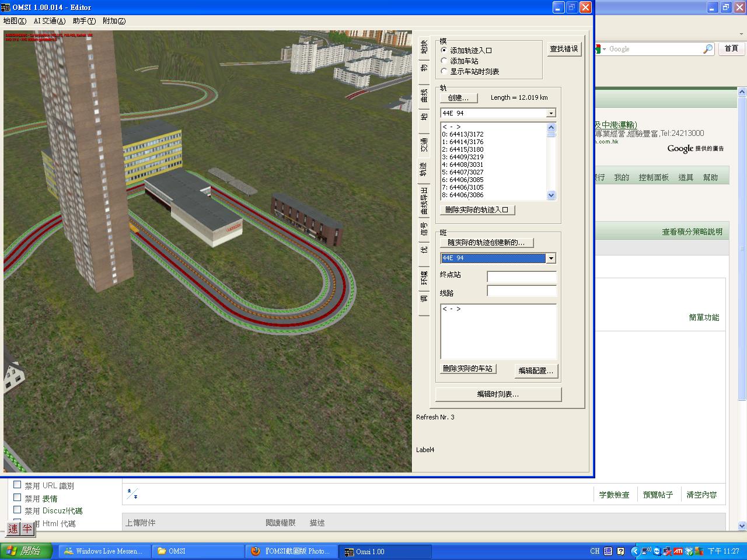Click the ATI tray icon
The height and width of the screenshot is (560, 747).
coord(678,551)
